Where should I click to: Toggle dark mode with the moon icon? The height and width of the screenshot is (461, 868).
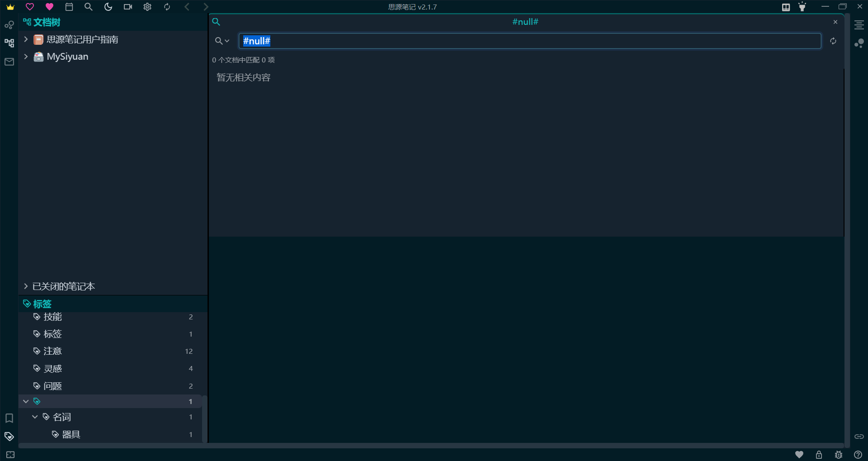tap(108, 7)
